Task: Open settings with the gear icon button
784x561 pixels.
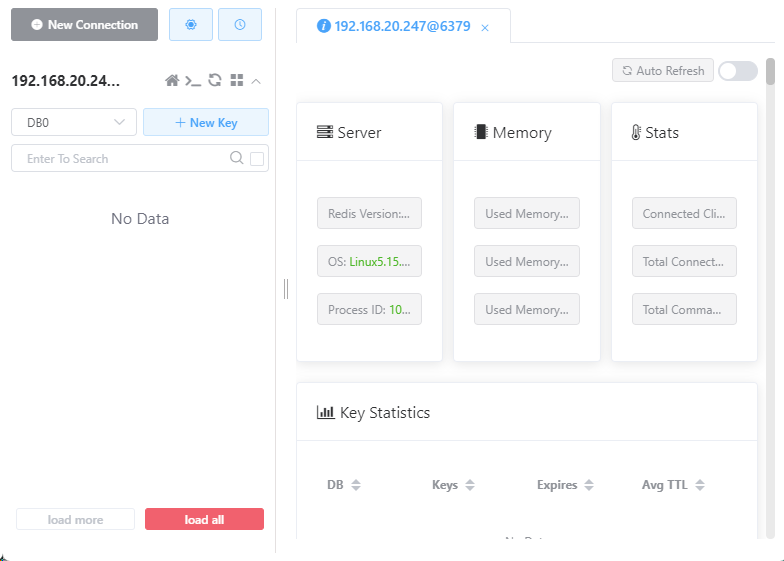Action: [190, 24]
